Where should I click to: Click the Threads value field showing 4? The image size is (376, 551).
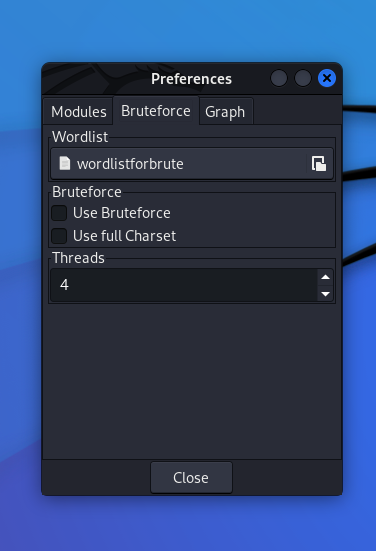184,285
